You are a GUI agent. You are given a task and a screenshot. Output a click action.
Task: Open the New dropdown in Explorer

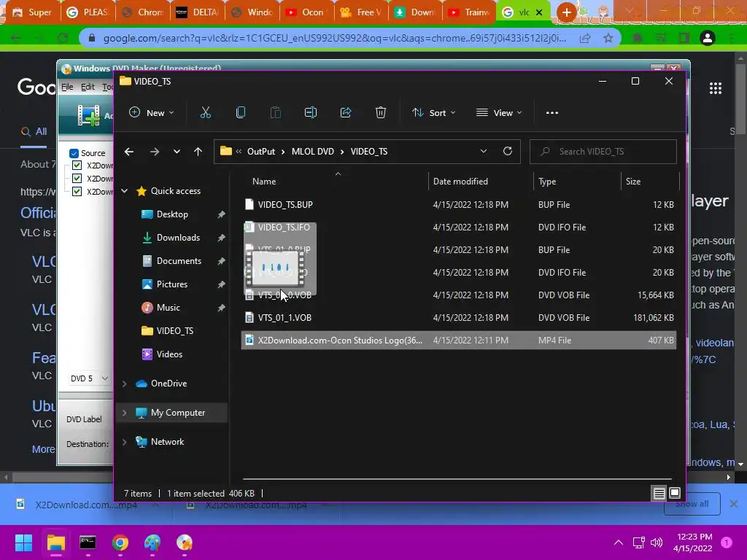coord(152,113)
